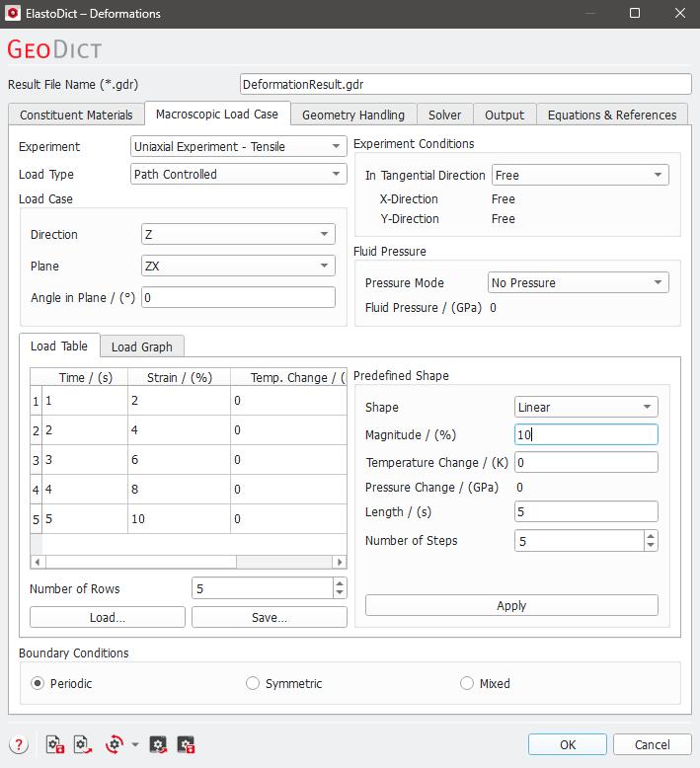
Task: Click the Temperature Change input field
Action: 585,462
